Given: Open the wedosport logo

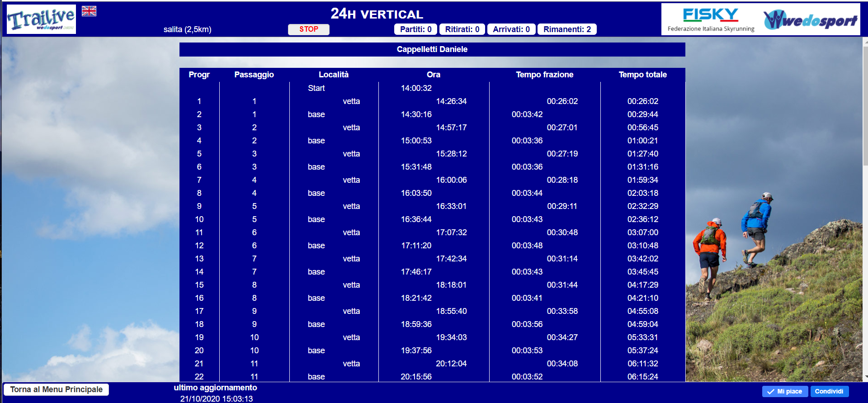Looking at the screenshot, I should [811, 20].
